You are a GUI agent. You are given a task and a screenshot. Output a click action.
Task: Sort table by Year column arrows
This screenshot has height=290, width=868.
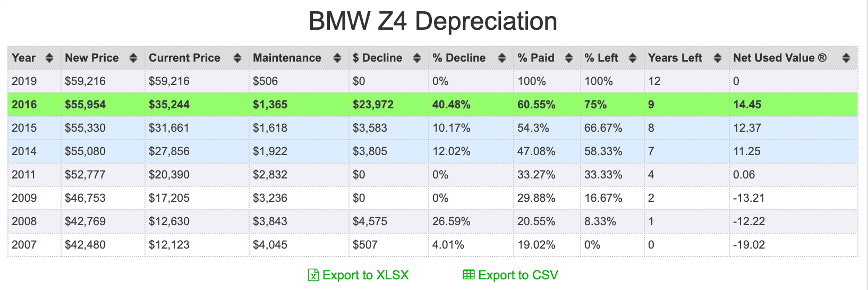[x=49, y=58]
